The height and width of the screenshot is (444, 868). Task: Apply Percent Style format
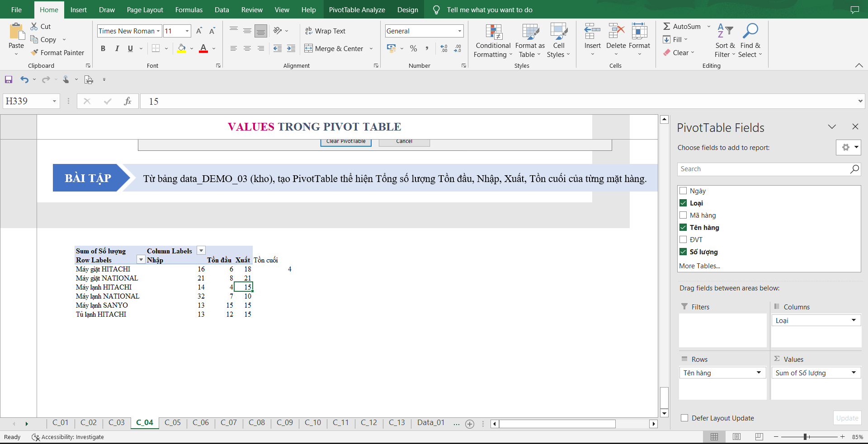pyautogui.click(x=413, y=48)
